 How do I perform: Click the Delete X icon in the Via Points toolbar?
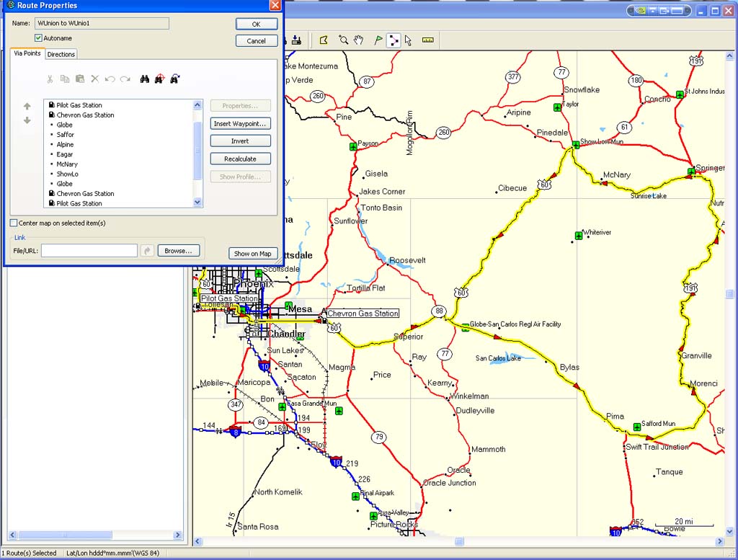[x=95, y=79]
